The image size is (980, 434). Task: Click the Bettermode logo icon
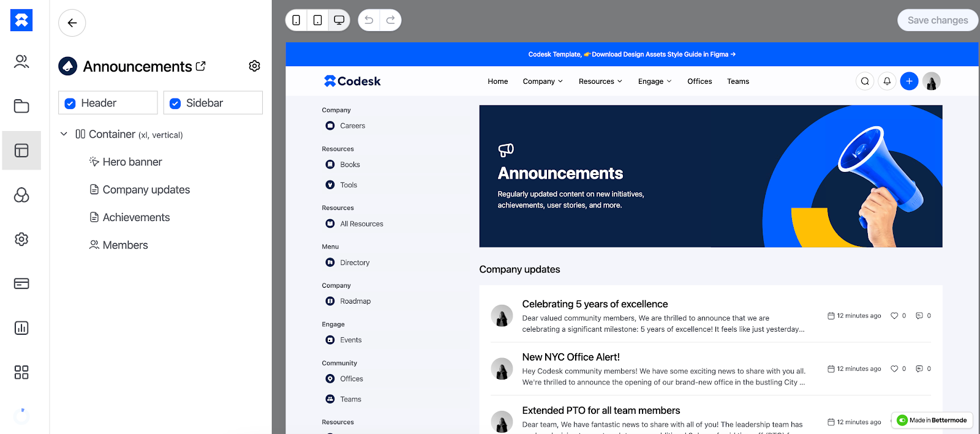tap(21, 20)
